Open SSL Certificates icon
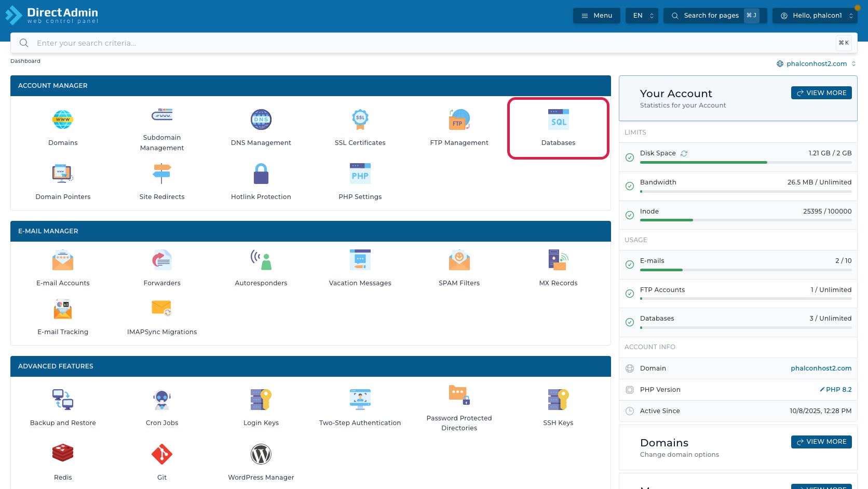 pyautogui.click(x=360, y=120)
